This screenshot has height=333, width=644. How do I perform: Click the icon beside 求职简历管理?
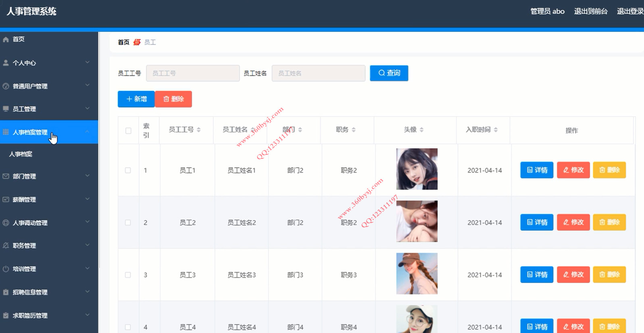pos(6,315)
